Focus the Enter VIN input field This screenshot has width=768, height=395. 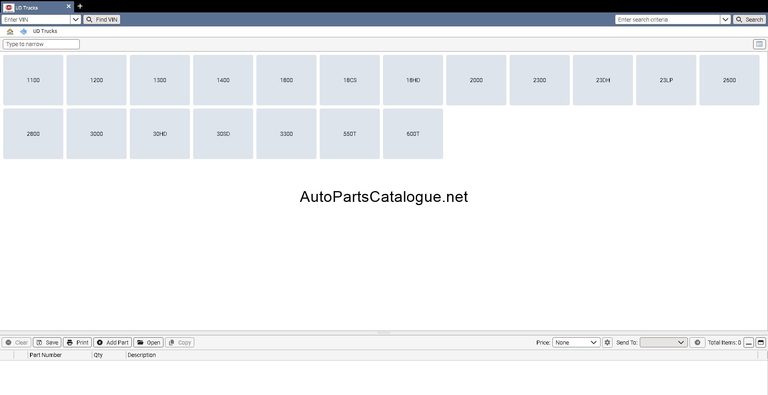coord(36,20)
